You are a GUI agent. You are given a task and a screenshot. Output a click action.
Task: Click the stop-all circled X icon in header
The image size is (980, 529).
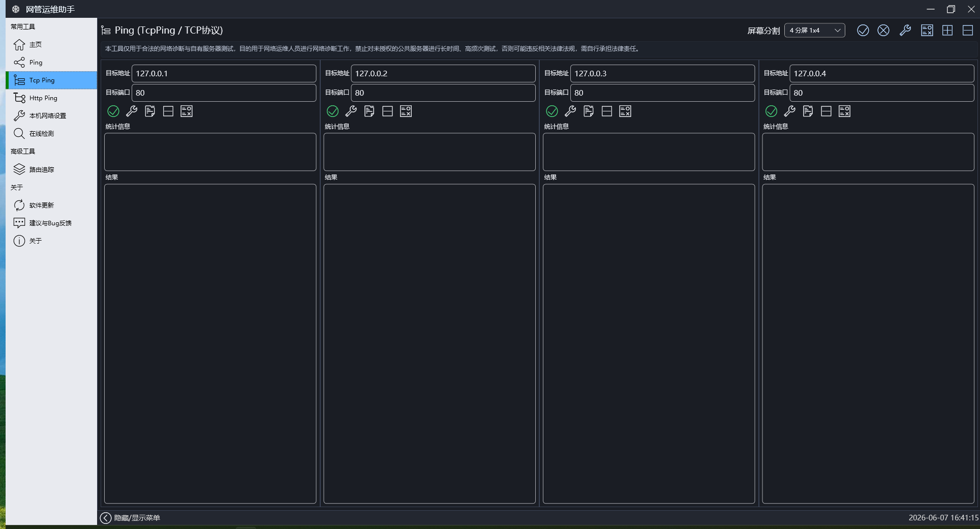point(883,31)
